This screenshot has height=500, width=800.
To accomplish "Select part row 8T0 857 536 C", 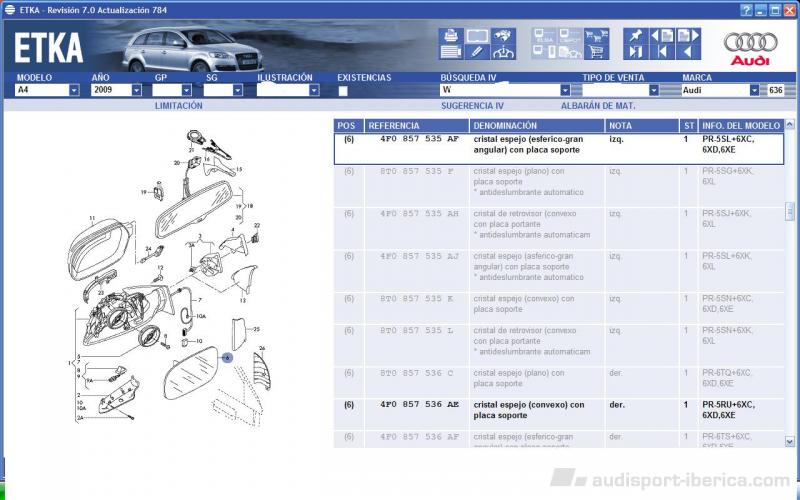I will coord(559,383).
